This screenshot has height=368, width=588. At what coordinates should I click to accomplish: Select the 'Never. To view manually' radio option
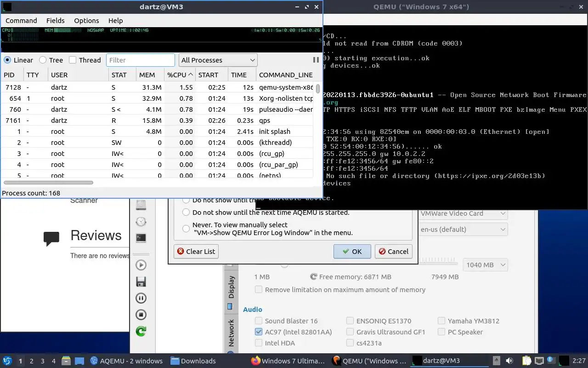coord(186,229)
